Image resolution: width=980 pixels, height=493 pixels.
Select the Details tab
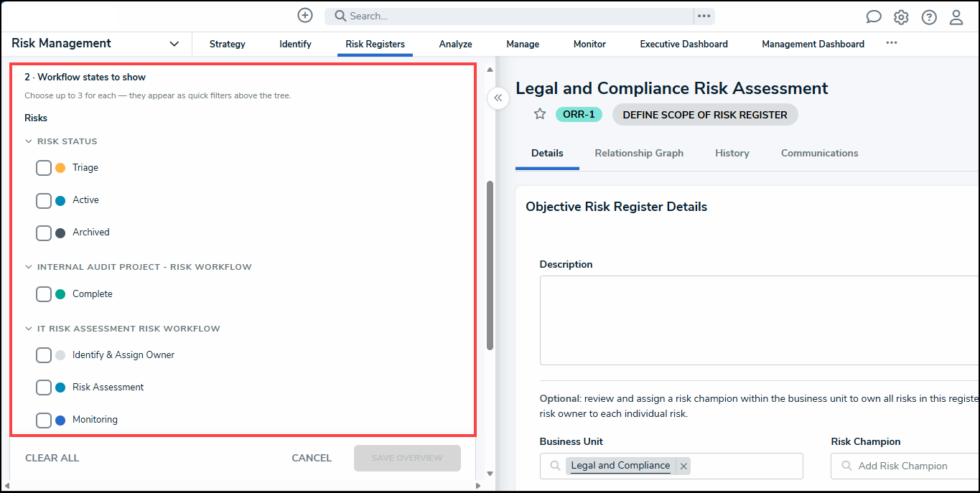coord(547,153)
